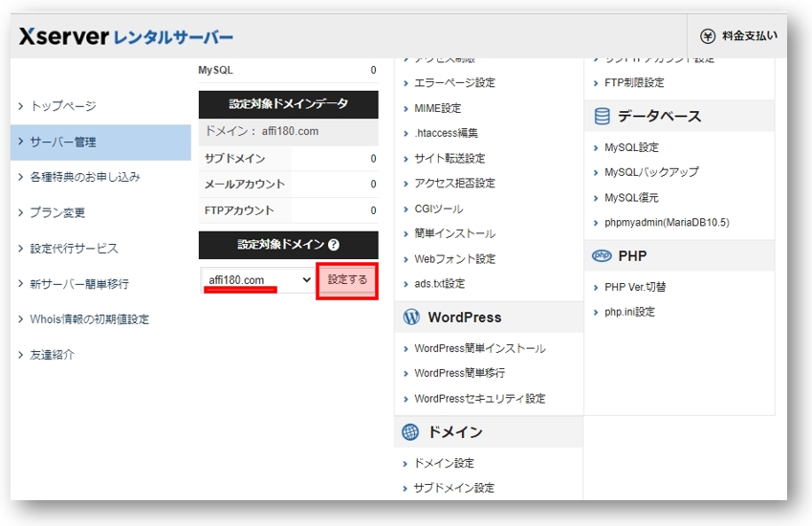Click the MySQL count row
The width and height of the screenshot is (812, 526).
(x=289, y=71)
